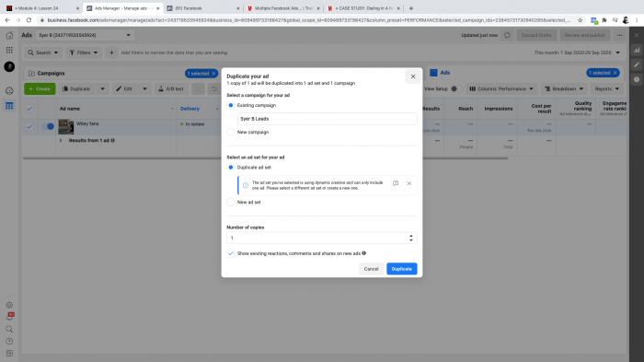Click the undo arrow in the toolbar
The width and height of the screenshot is (644, 362).
(x=214, y=88)
